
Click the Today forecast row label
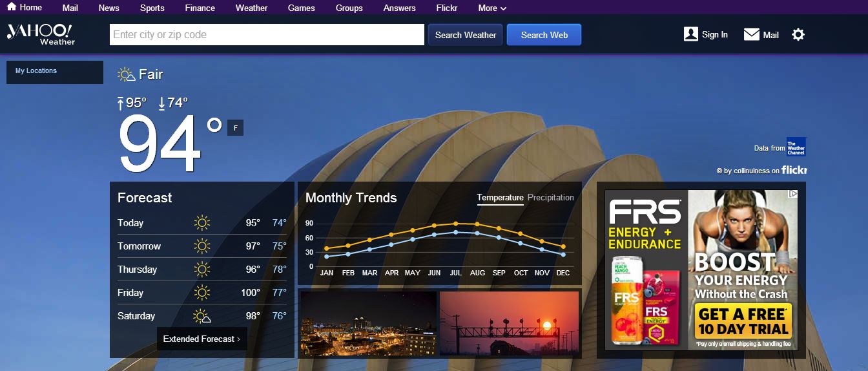[x=130, y=223]
